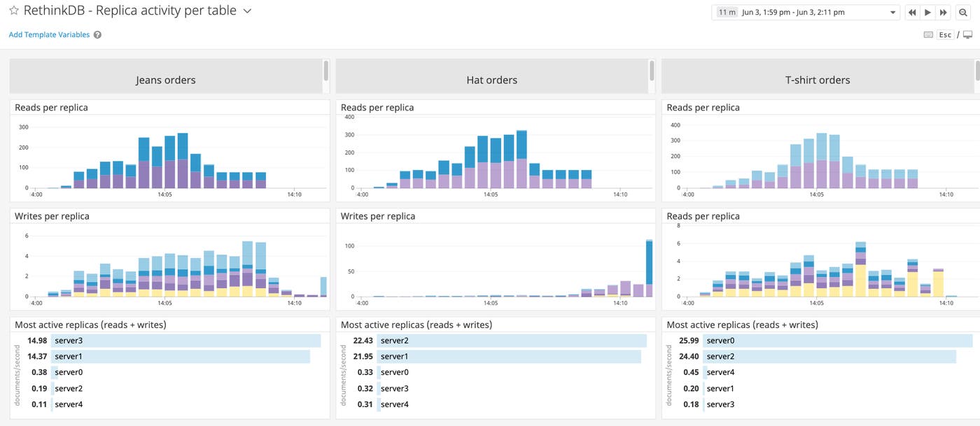
Task: Click the T-shirt orders group header
Action: (817, 79)
